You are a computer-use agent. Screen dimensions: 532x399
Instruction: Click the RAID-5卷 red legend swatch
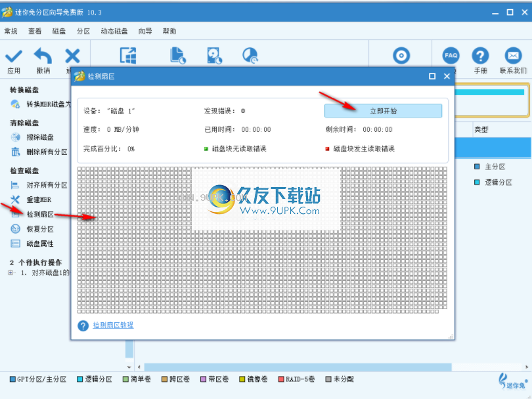281,379
